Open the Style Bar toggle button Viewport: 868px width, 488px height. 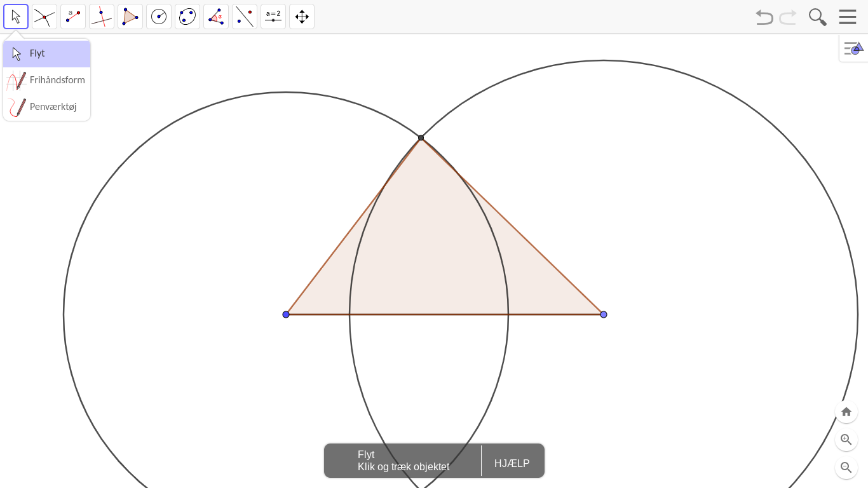click(x=853, y=48)
